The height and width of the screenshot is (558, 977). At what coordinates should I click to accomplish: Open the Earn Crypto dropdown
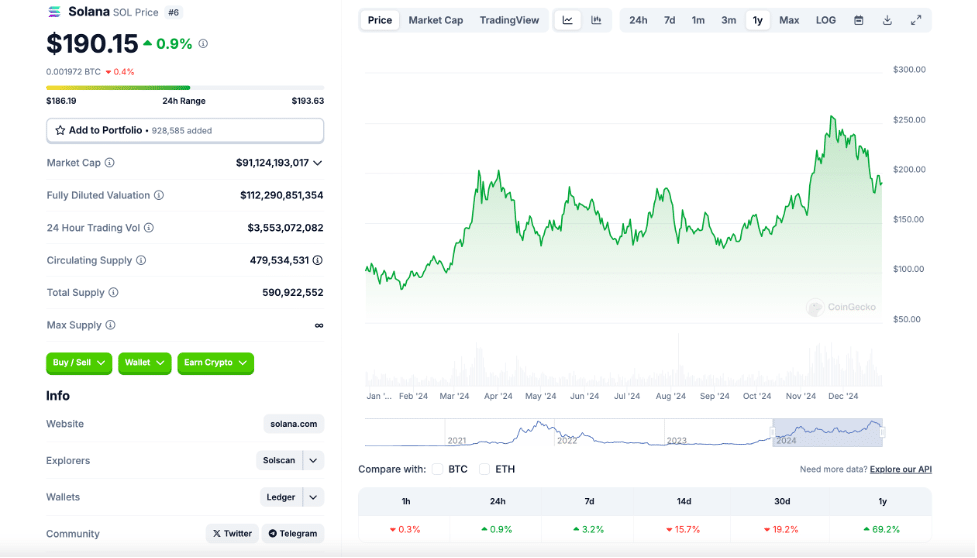click(x=216, y=362)
